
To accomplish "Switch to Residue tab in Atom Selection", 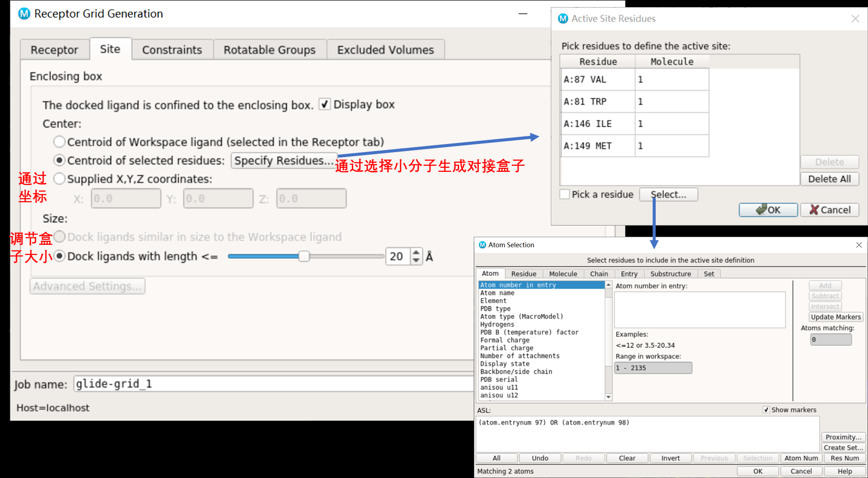I will [523, 274].
